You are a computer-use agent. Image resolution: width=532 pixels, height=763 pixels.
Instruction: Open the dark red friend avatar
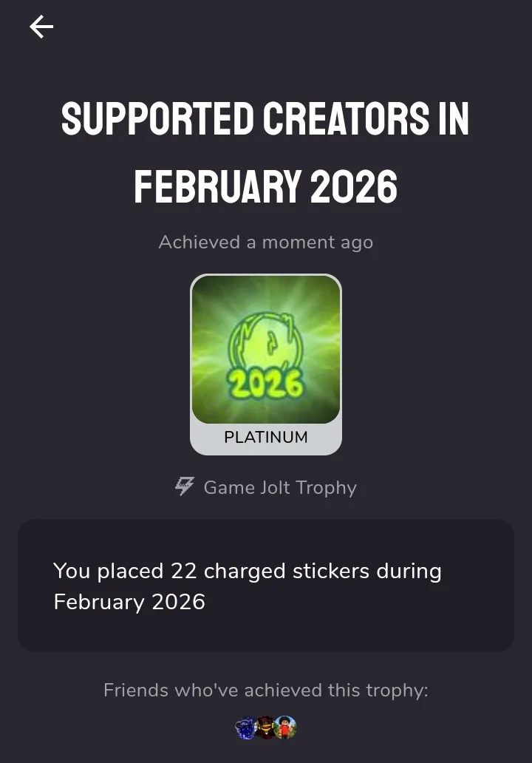265,728
